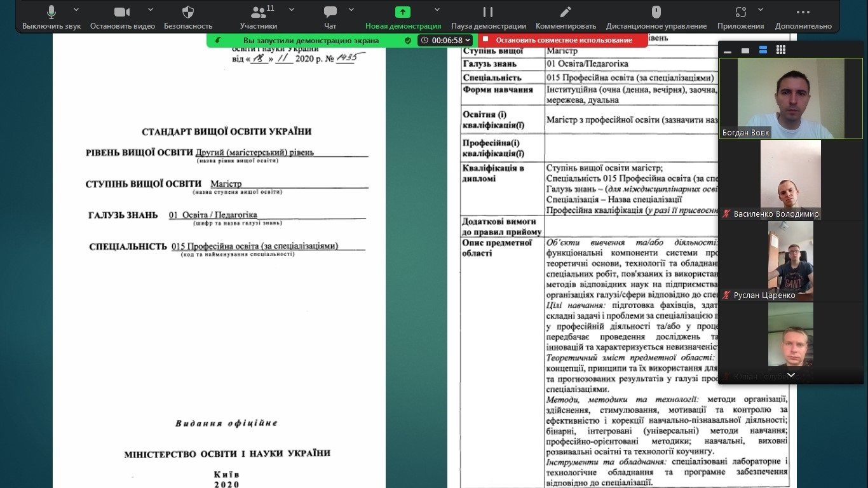Select Василенко Володимир's video thumbnail

click(790, 179)
